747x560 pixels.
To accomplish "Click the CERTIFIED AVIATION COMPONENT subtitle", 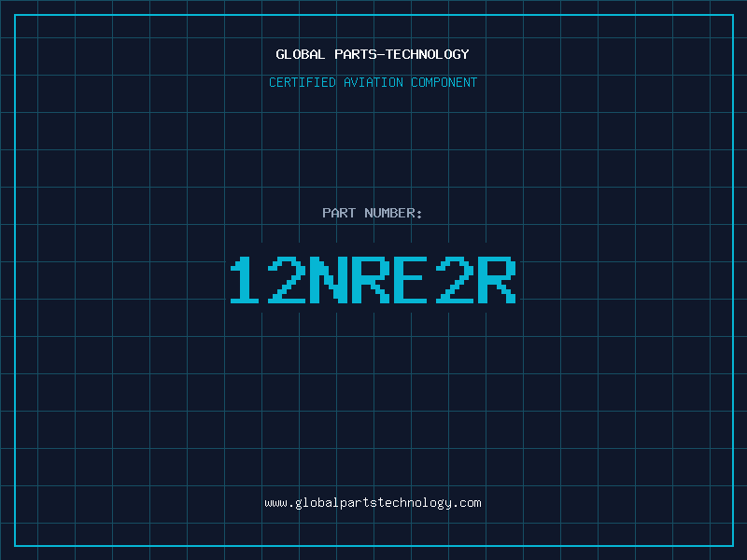I will pyautogui.click(x=373, y=82).
